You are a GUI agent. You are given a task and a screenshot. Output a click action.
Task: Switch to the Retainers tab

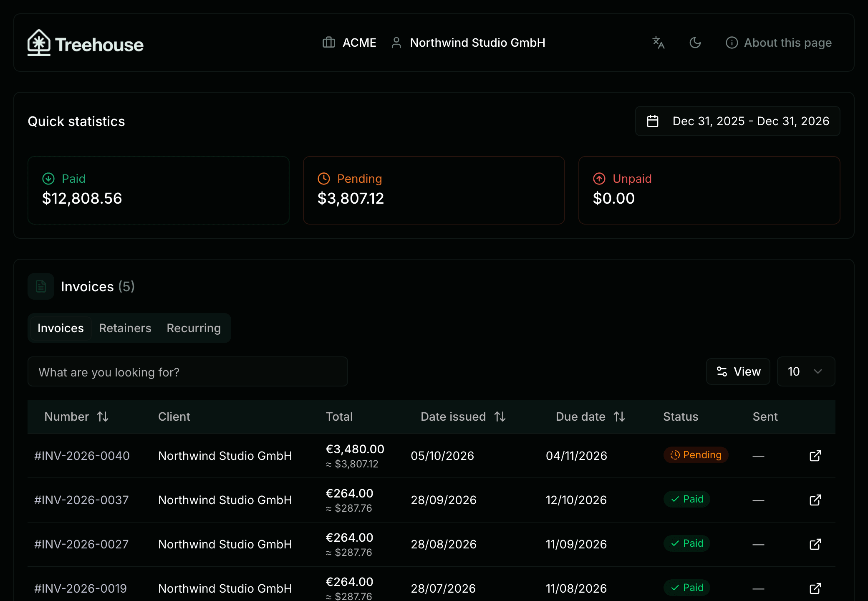tap(125, 328)
